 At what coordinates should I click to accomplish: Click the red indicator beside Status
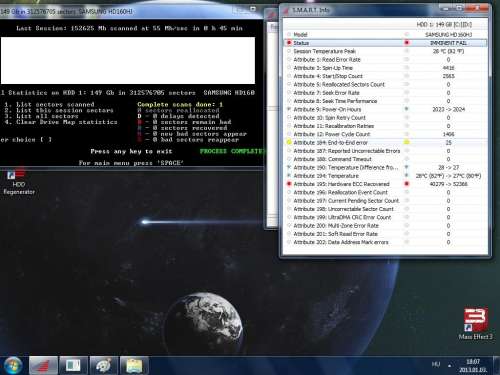pyautogui.click(x=289, y=43)
